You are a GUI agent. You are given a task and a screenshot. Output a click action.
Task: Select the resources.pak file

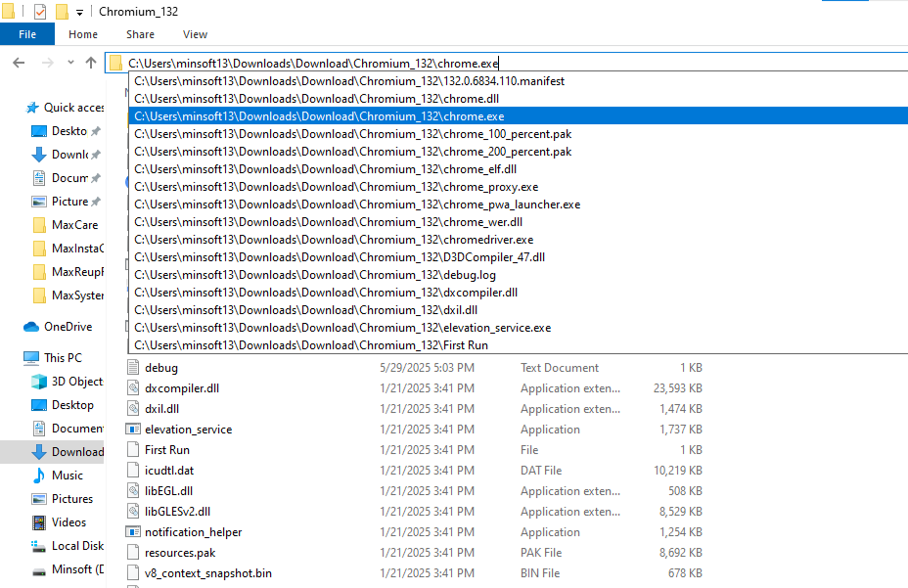180,553
